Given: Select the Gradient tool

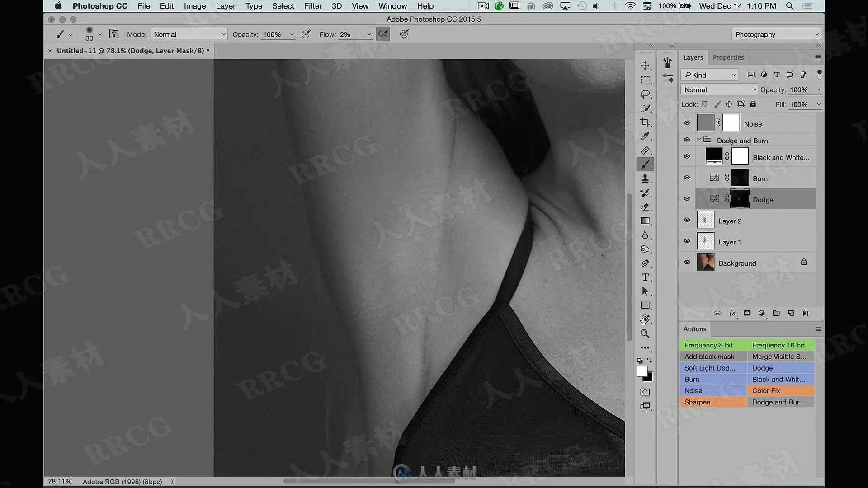Looking at the screenshot, I should click(x=645, y=221).
